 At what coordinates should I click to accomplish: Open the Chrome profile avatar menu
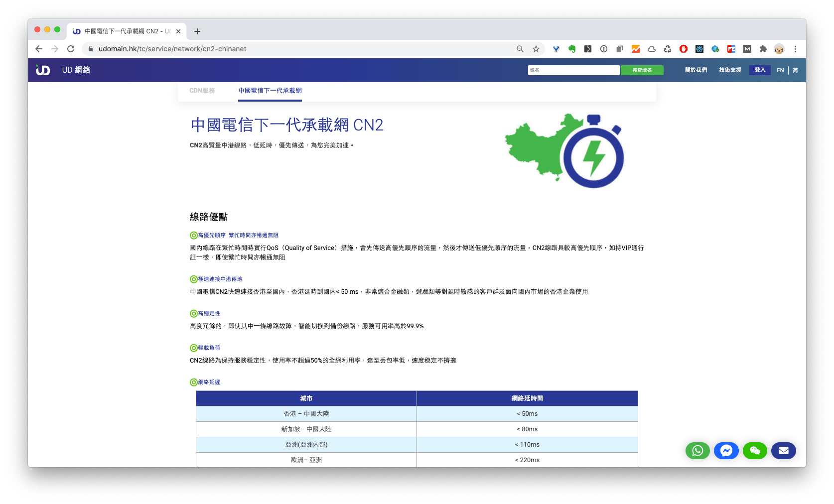coord(779,49)
